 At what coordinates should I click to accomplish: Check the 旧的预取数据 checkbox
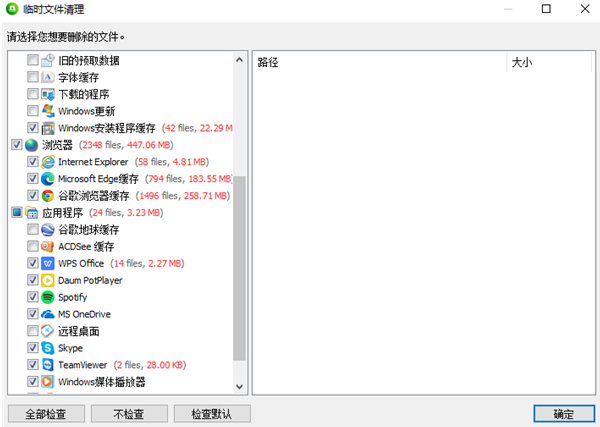point(33,60)
